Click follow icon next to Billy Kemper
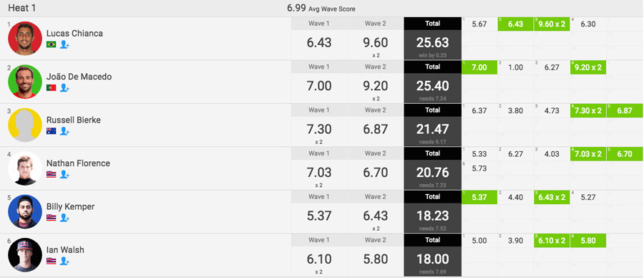 pyautogui.click(x=64, y=218)
